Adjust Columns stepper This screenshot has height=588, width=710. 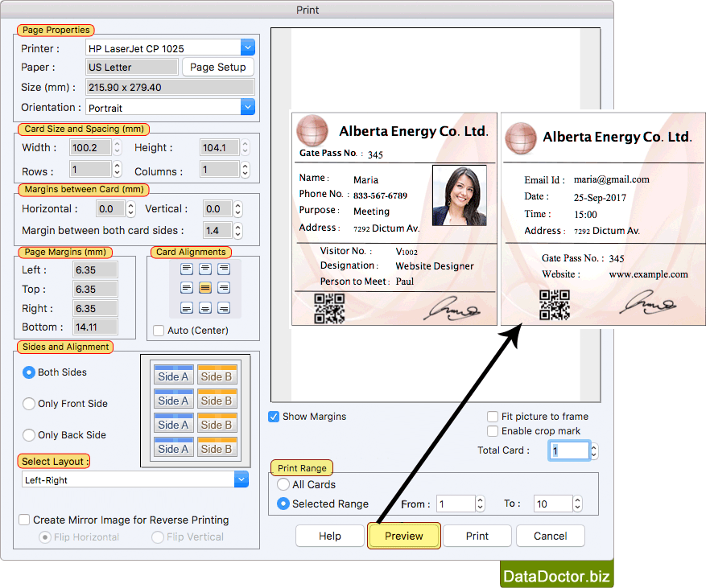[x=245, y=170]
